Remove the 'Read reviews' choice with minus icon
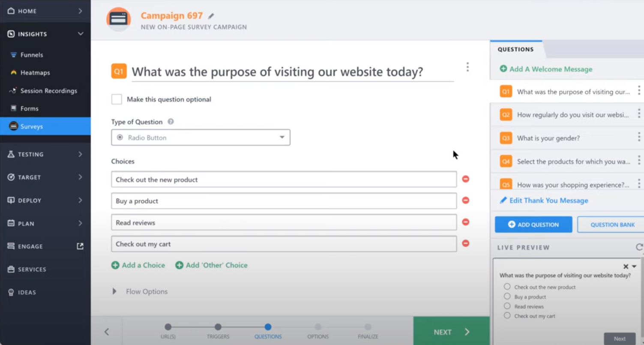Image resolution: width=644 pixels, height=345 pixels. click(x=465, y=222)
